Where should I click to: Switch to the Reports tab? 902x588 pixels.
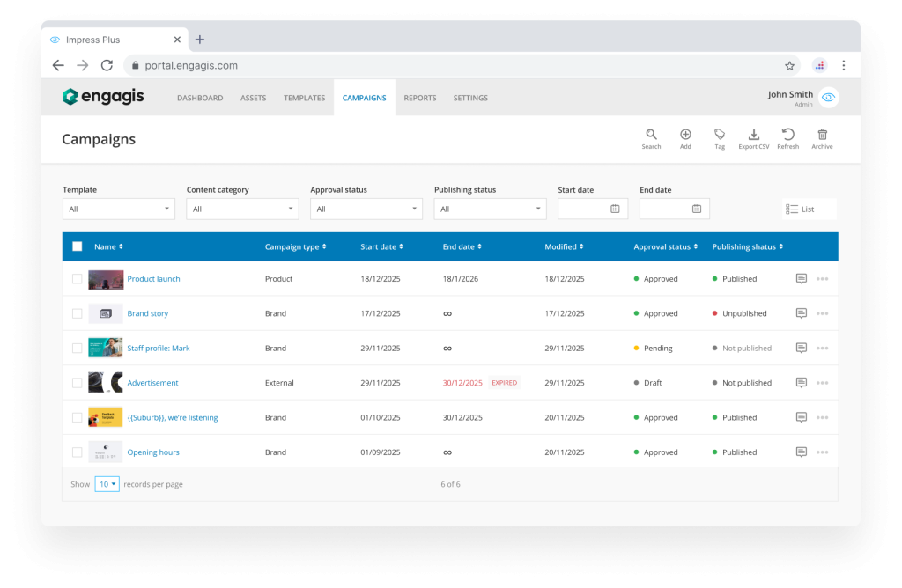tap(419, 98)
